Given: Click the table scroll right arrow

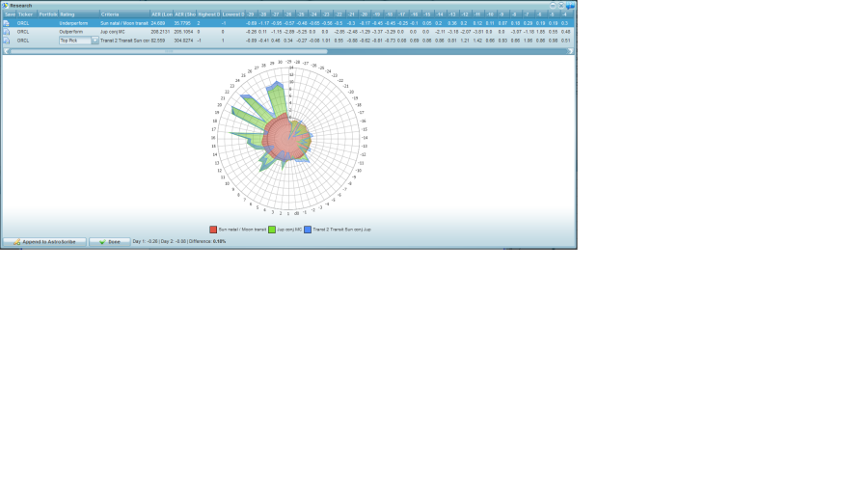Looking at the screenshot, I should pos(570,50).
